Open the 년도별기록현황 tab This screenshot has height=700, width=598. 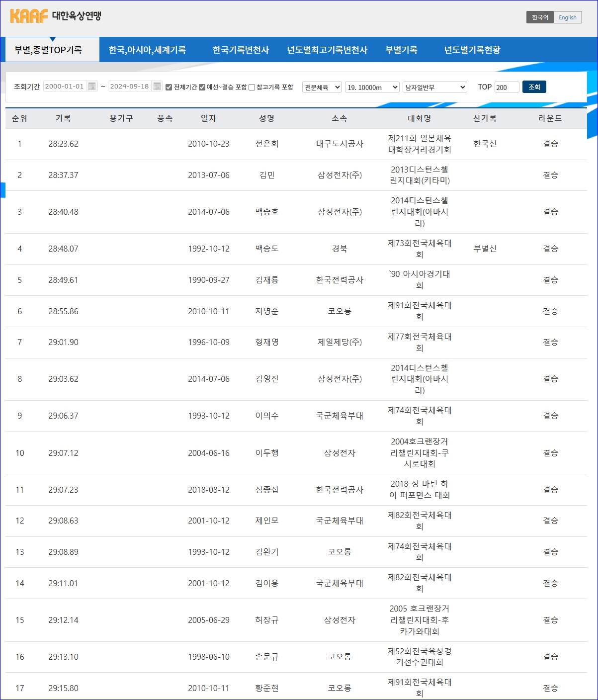coord(472,50)
